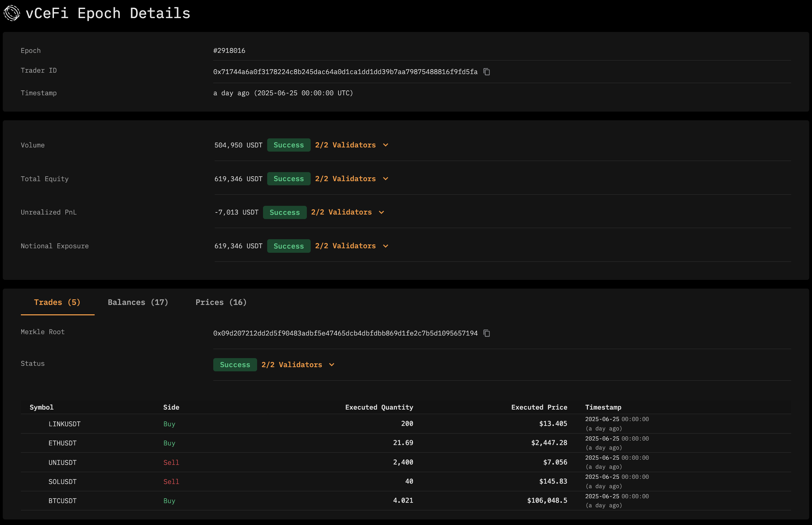Viewport: 812px width, 525px height.
Task: Expand Status row validators chevron
Action: click(332, 365)
